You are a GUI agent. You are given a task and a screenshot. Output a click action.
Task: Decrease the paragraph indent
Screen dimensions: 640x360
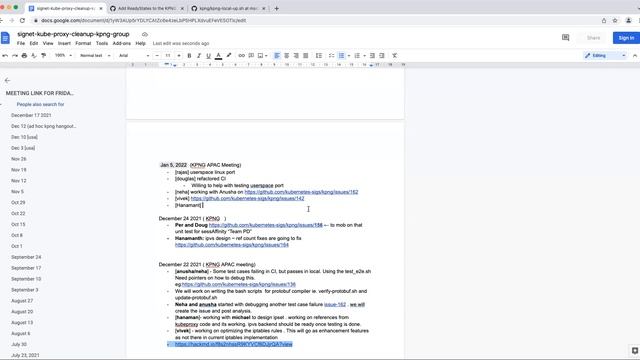point(372,56)
